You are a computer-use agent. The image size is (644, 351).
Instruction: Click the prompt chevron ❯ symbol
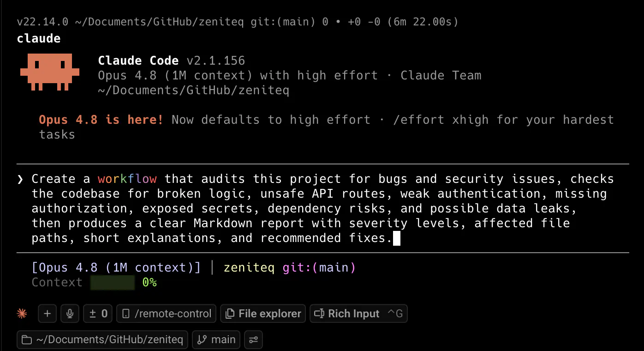point(20,179)
